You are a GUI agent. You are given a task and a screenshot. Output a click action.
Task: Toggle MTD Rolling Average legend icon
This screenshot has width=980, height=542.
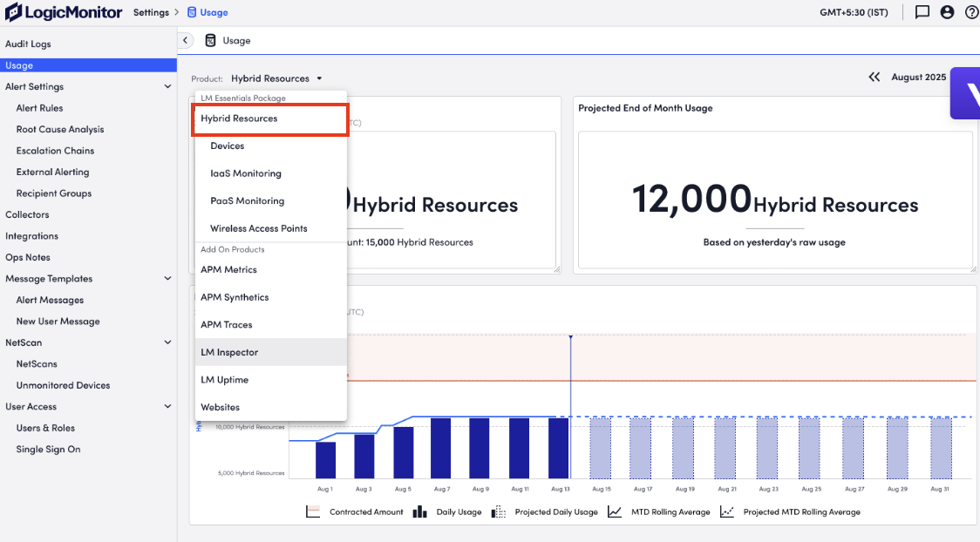615,512
